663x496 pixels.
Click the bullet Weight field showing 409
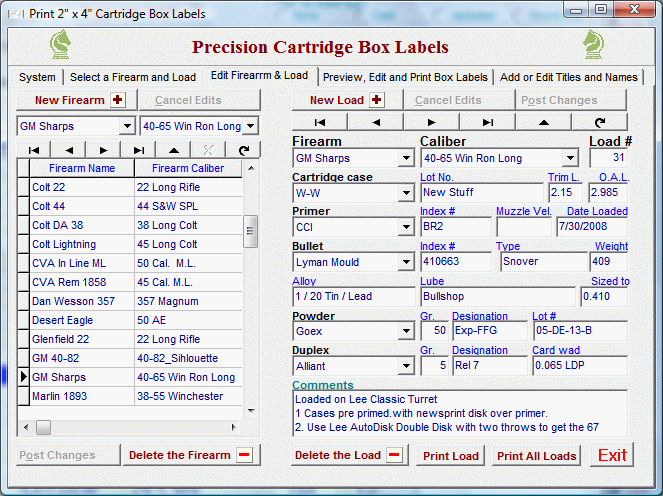pyautogui.click(x=608, y=261)
